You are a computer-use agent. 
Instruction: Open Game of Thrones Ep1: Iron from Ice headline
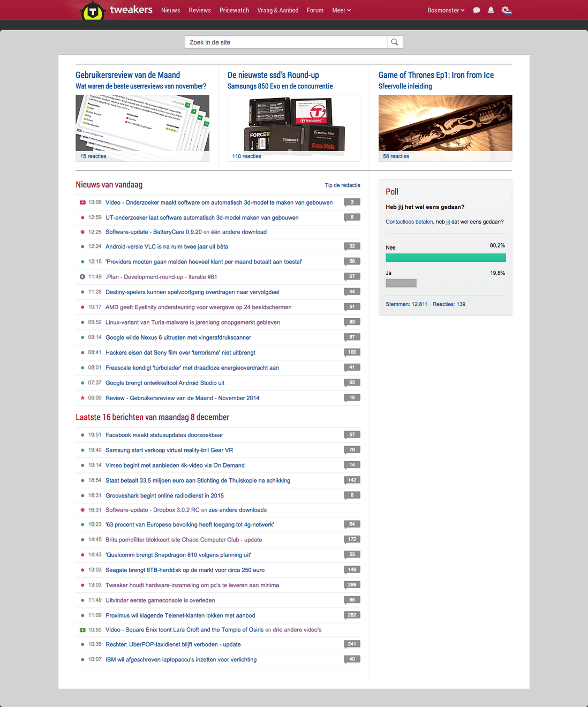coord(436,75)
